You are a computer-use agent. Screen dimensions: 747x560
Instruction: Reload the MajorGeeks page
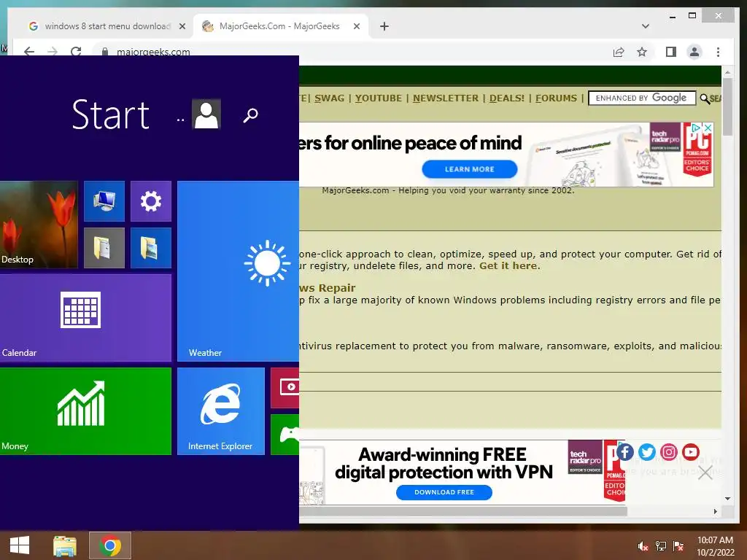76,52
